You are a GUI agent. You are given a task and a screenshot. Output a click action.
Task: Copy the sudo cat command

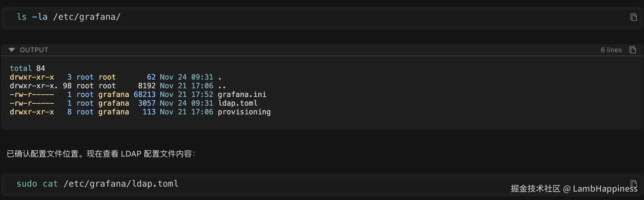click(x=633, y=183)
